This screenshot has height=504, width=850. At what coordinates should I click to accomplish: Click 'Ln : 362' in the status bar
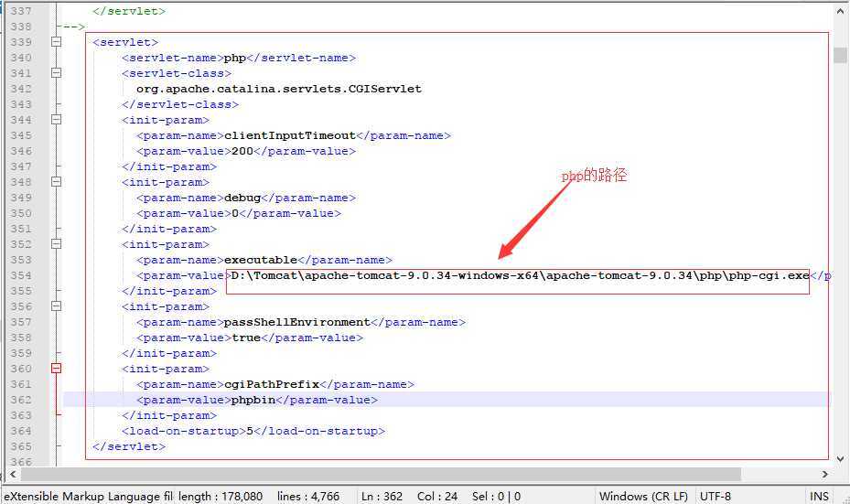[x=382, y=496]
